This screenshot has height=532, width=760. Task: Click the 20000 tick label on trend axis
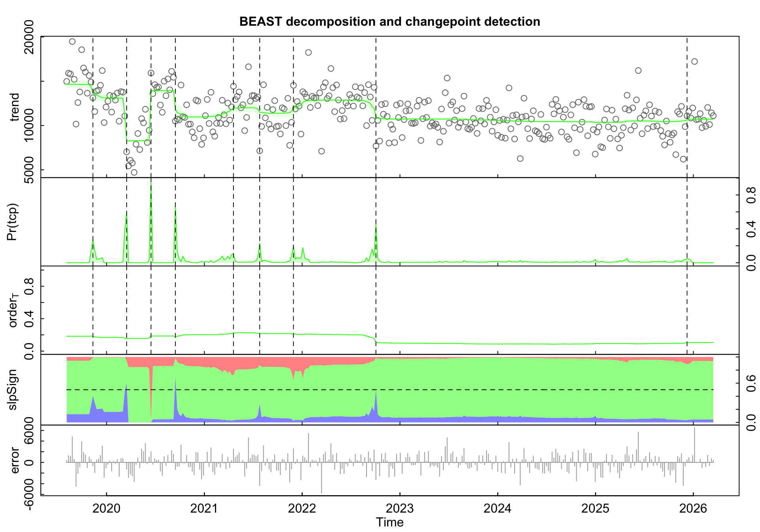(28, 37)
